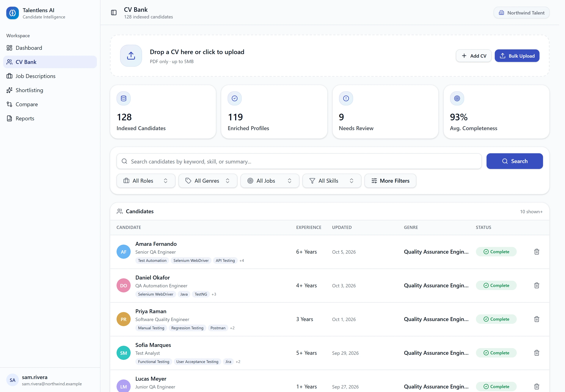565x392 pixels.
Task: Open Sofia Marques' candidate name
Action: click(153, 345)
